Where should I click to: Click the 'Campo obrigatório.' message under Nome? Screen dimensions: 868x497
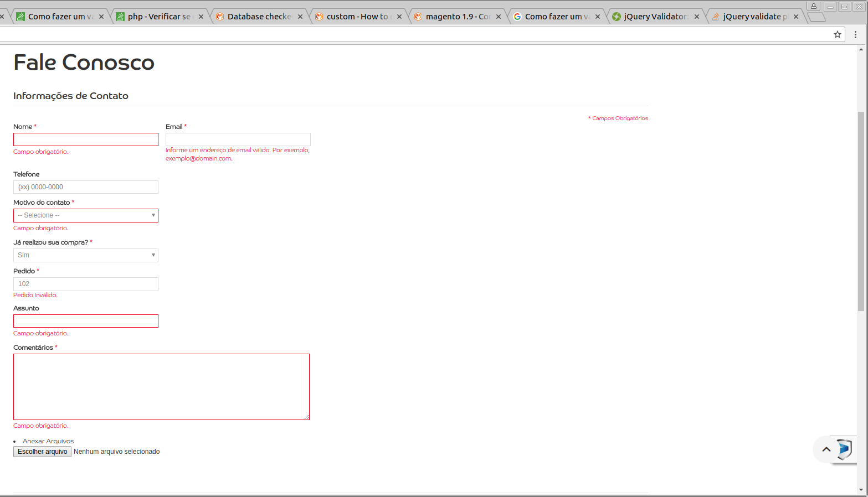click(x=41, y=152)
